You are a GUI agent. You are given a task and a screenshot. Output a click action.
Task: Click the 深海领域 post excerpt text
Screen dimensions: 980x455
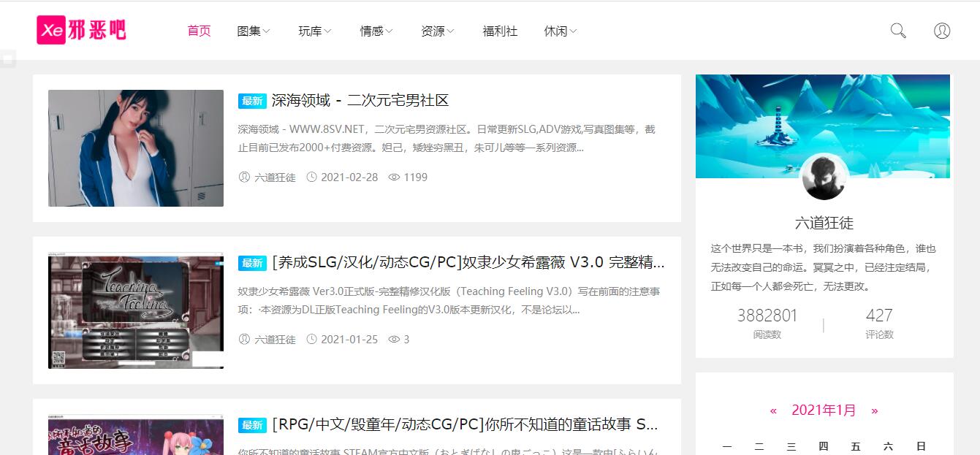click(x=447, y=138)
